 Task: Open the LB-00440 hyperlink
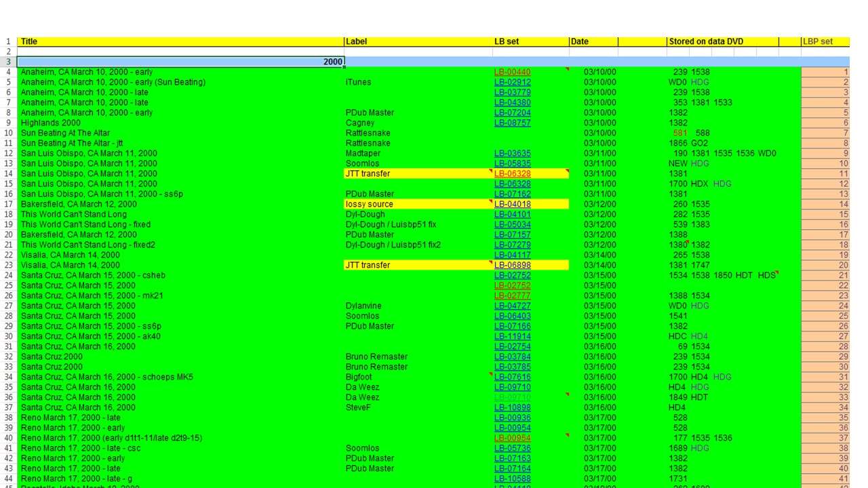point(512,72)
